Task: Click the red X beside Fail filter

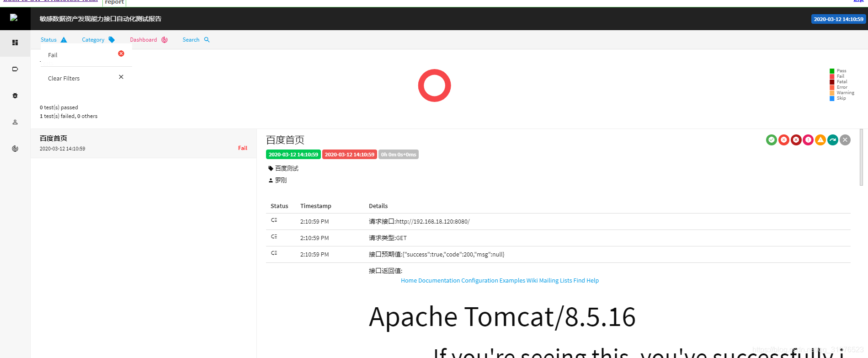Action: point(121,53)
